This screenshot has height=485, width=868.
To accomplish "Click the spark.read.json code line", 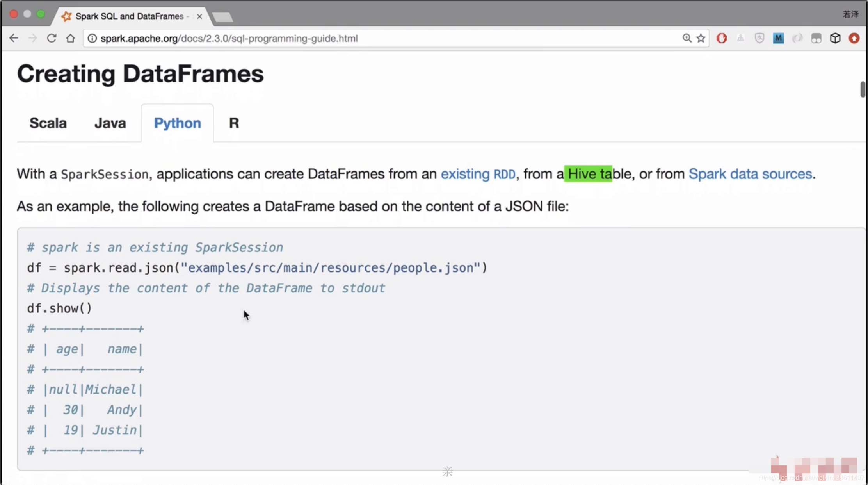I will point(257,268).
